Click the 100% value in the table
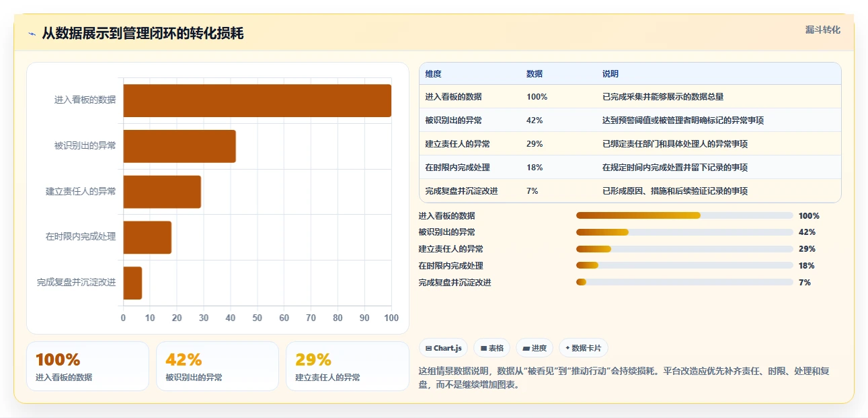This screenshot has height=418, width=868. [x=537, y=97]
